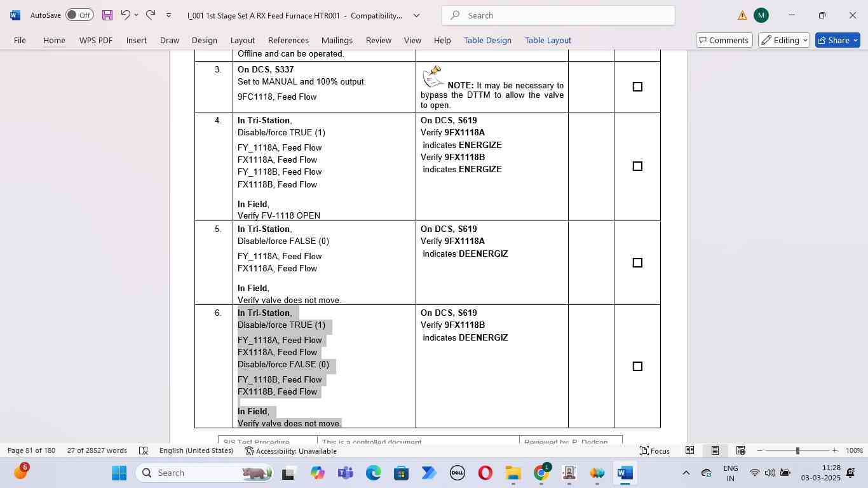
Task: Open Opera browser from the taskbar
Action: click(x=485, y=473)
